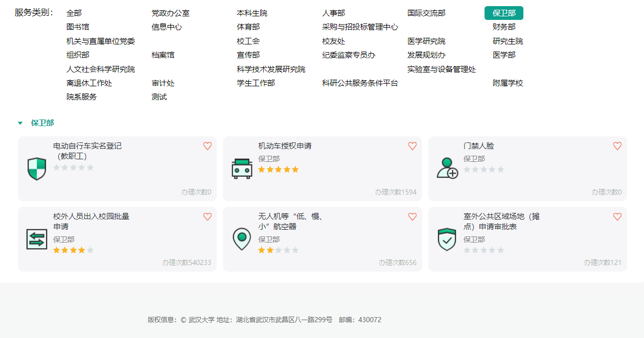Toggle the heart on the 门禁人脸 card
Screen dimensions: 644x338
[x=617, y=146]
